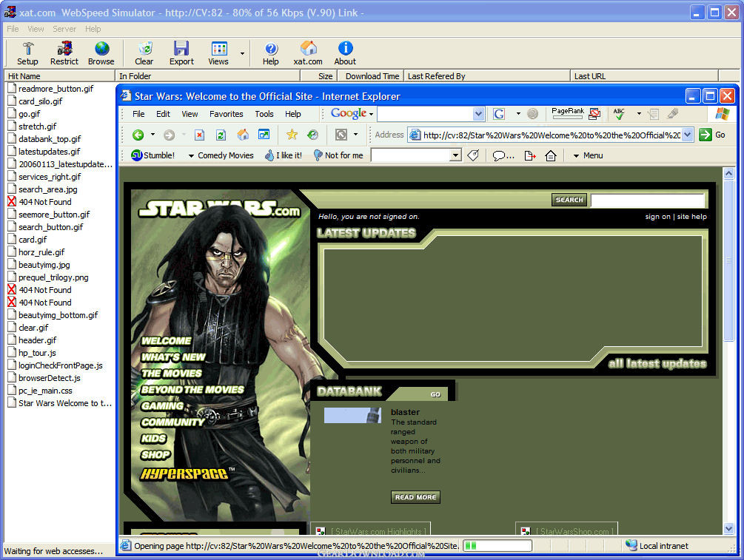The image size is (744, 560).
Task: Click the Views toolbar icon
Action: point(218,53)
